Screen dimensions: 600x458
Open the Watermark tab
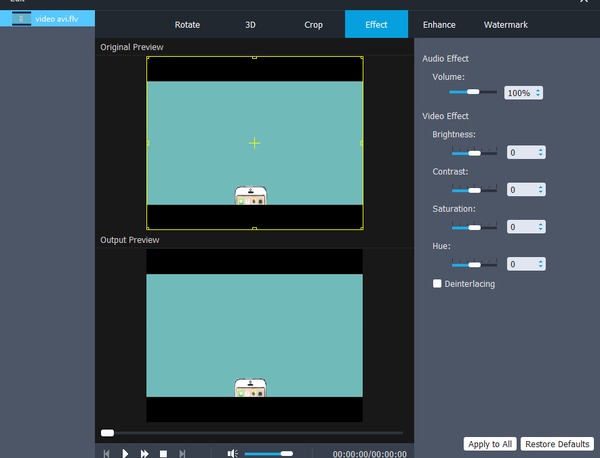(x=505, y=24)
